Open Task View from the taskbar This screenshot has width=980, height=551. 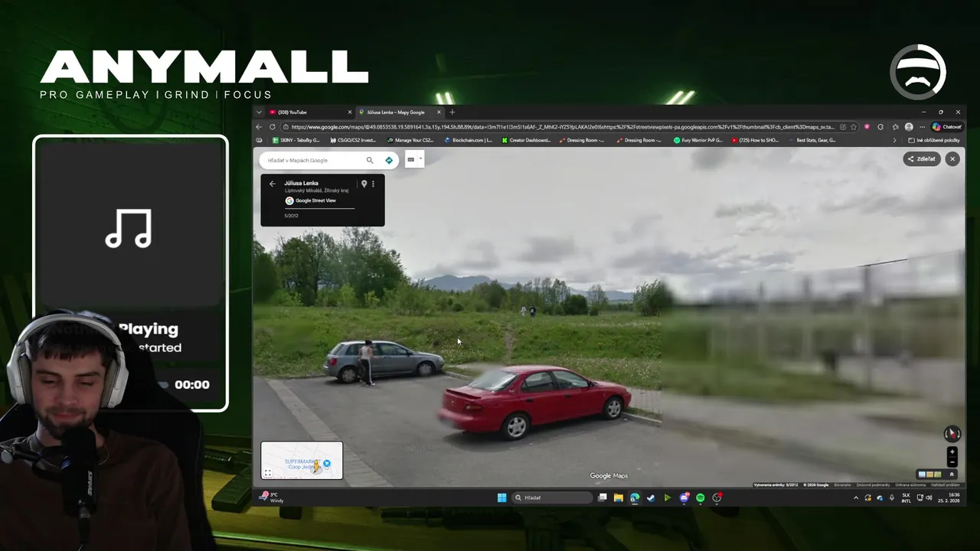coord(603,497)
